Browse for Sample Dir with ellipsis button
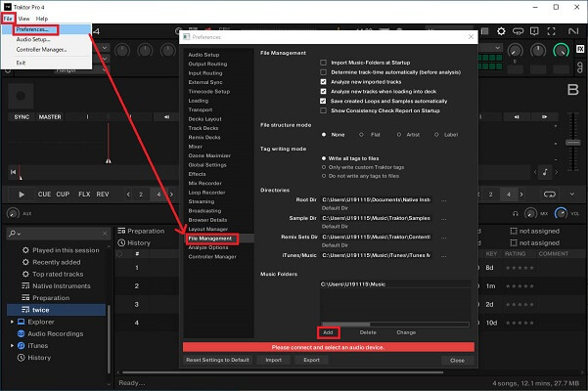Viewport: 588px width, 391px height. pos(443,219)
